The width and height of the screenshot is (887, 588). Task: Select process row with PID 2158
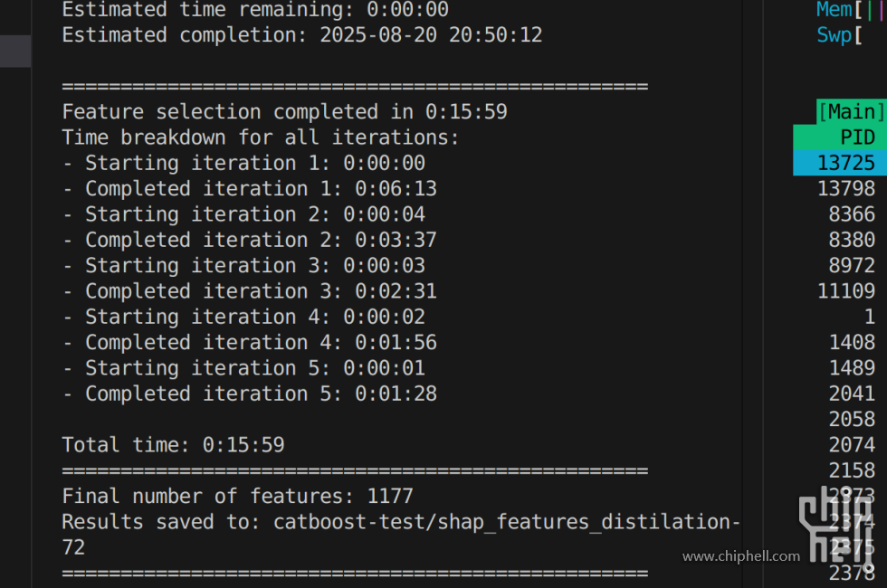click(x=852, y=469)
